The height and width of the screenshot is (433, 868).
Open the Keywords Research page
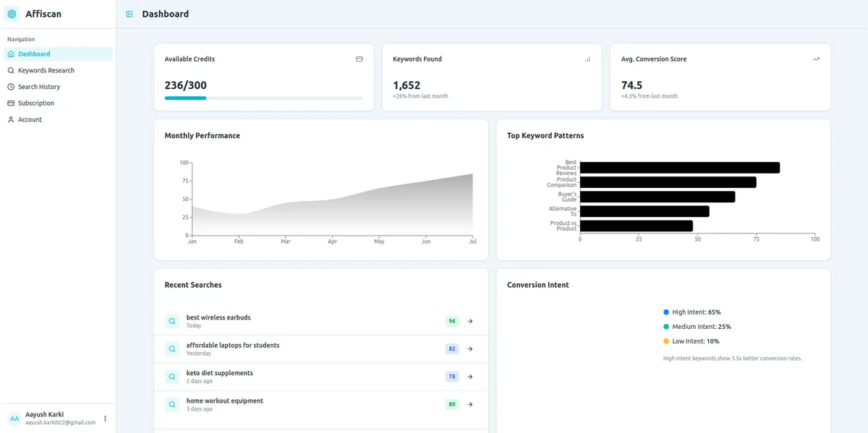point(45,70)
